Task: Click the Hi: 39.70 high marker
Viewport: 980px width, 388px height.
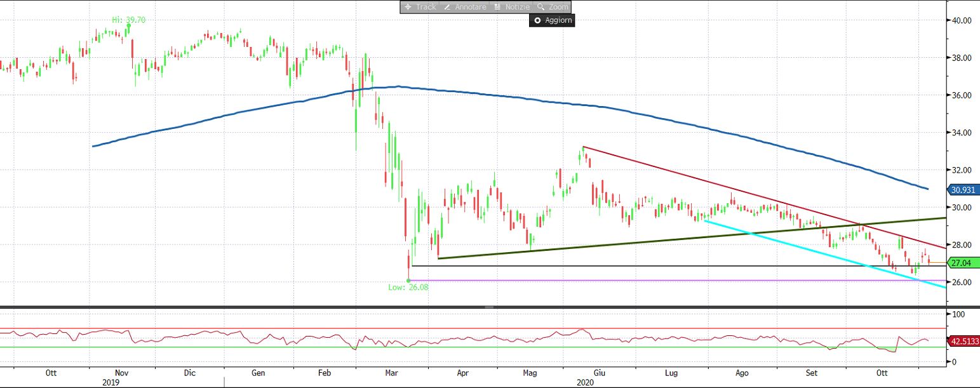Action: pos(129,20)
